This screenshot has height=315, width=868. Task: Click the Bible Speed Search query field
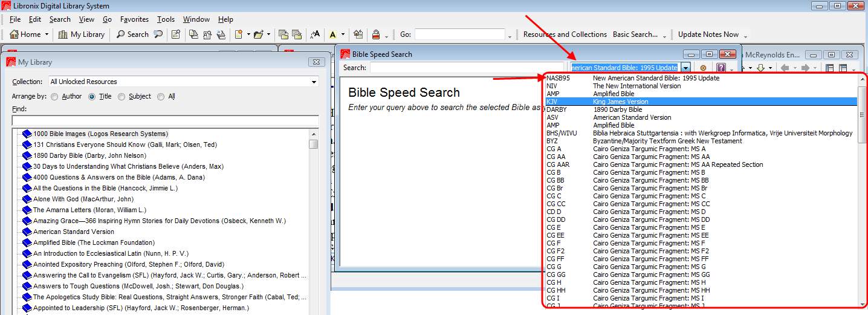467,68
